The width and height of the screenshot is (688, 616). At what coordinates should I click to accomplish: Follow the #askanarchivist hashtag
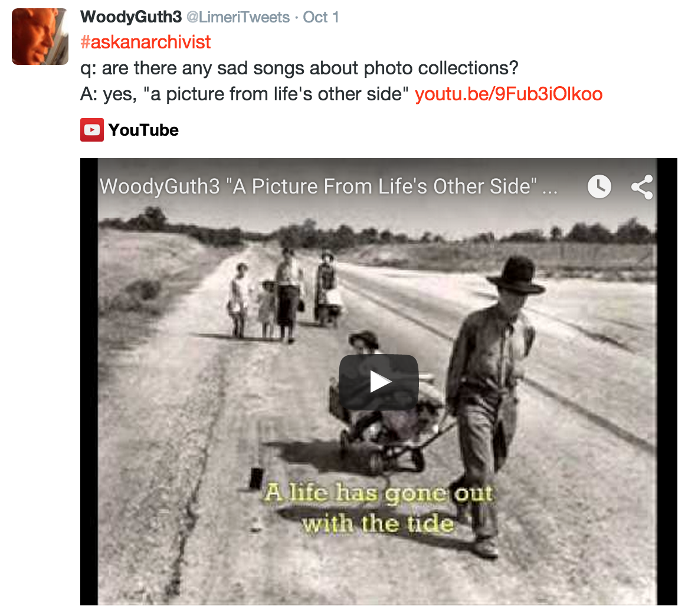point(146,42)
